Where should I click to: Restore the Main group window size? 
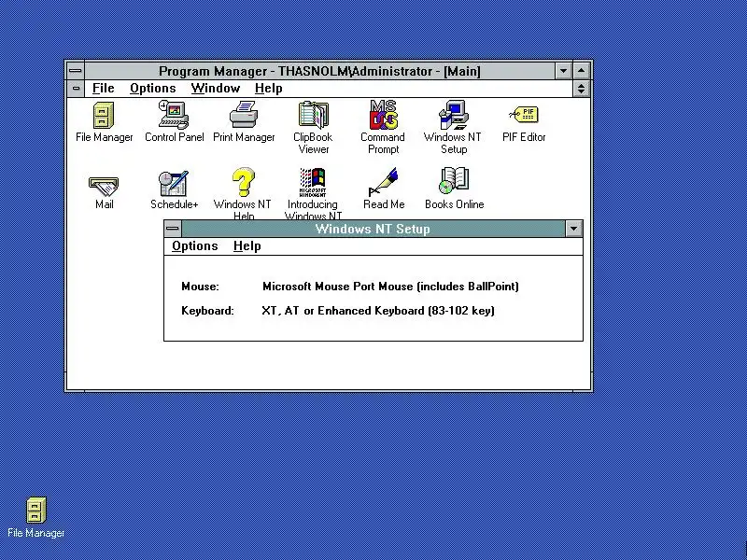pyautogui.click(x=581, y=88)
